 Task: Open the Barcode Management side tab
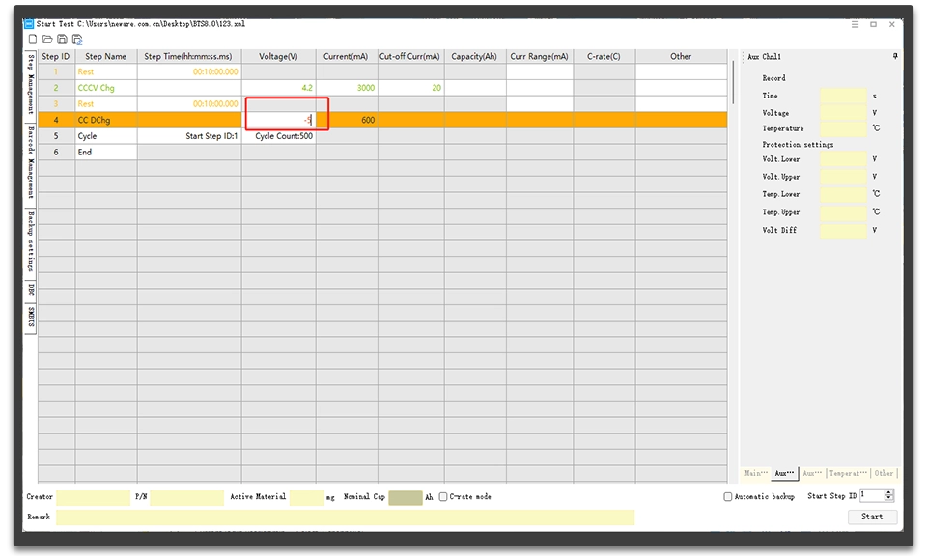coord(31,163)
